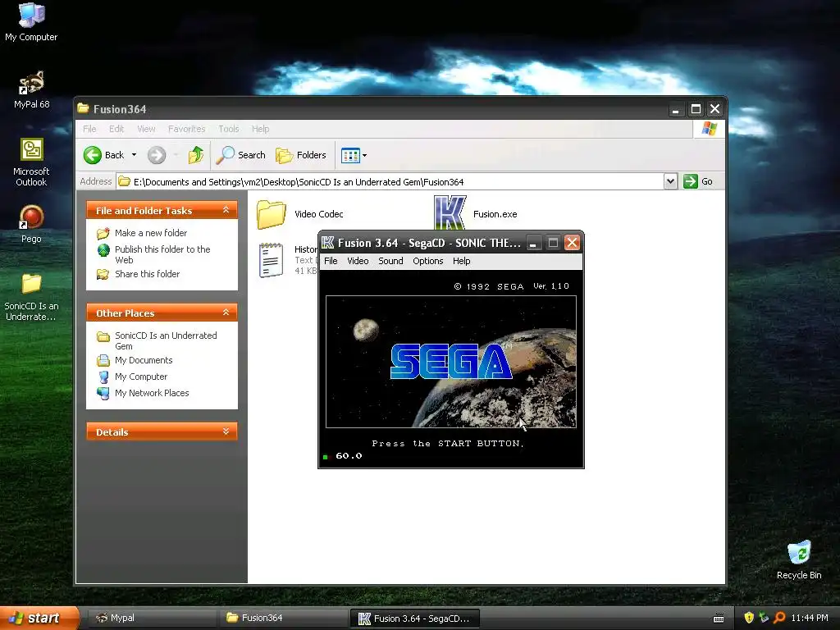Viewport: 840px width, 630px height.
Task: Open Microsoft Outlook desktop icon
Action: tap(31, 162)
